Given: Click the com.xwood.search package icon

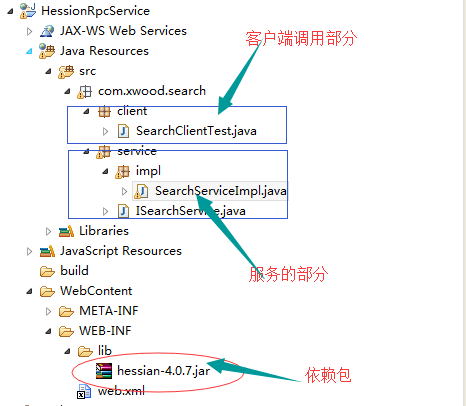Looking at the screenshot, I should (84, 91).
